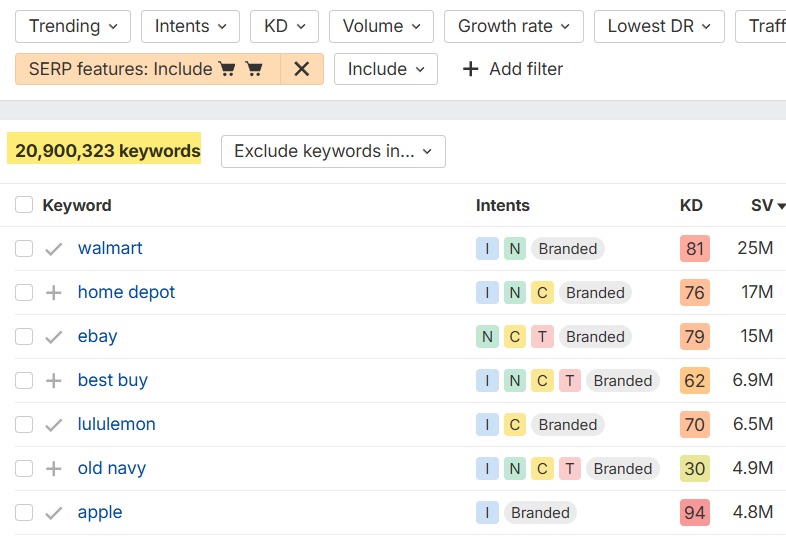Image resolution: width=786 pixels, height=537 pixels.
Task: Click the SERP features Include filter chip
Action: click(148, 69)
